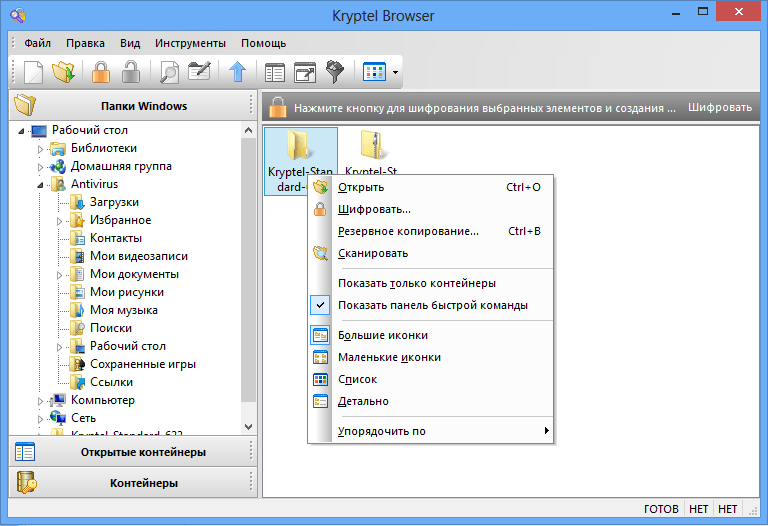This screenshot has width=768, height=526.
Task: Click the Open in external window icon
Action: click(x=305, y=73)
